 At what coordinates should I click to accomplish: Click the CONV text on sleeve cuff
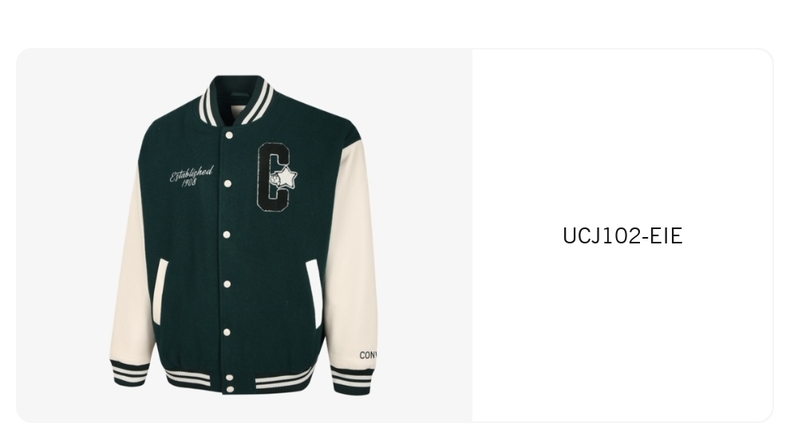click(x=368, y=355)
